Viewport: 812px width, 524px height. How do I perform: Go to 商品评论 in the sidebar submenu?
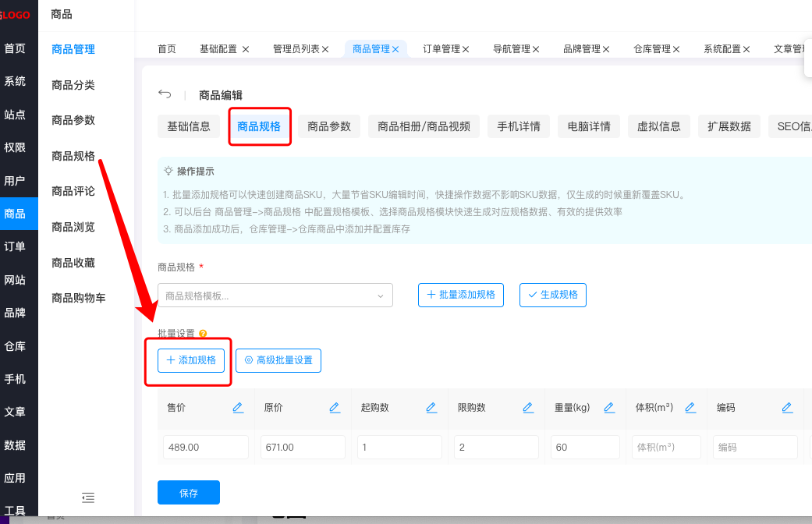point(73,191)
